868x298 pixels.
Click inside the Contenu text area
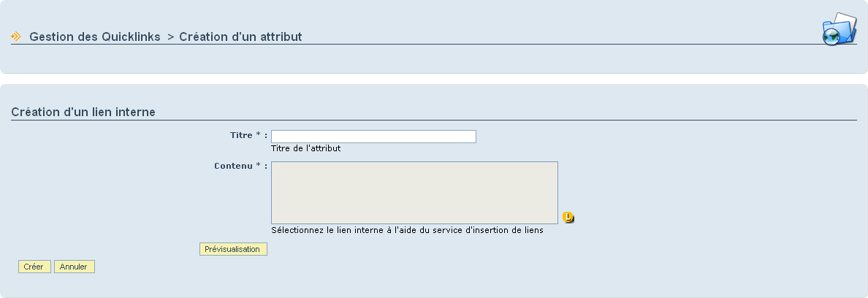pos(414,193)
